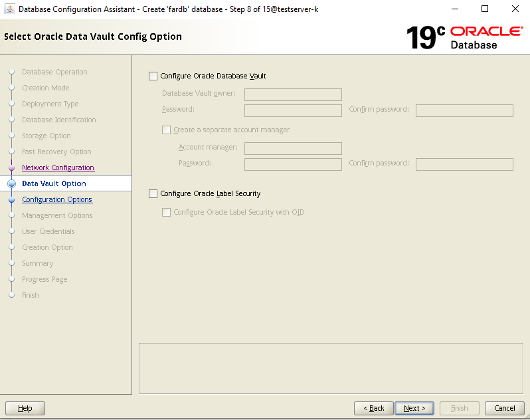Check Configure Oracle Label Security with OID
Image resolution: width=530 pixels, height=420 pixels.
(166, 213)
